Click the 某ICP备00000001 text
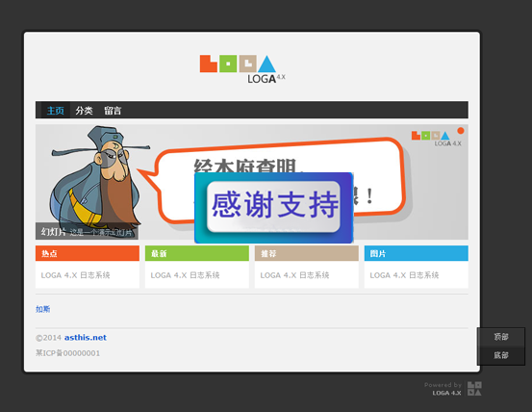This screenshot has height=412, width=532. [67, 353]
